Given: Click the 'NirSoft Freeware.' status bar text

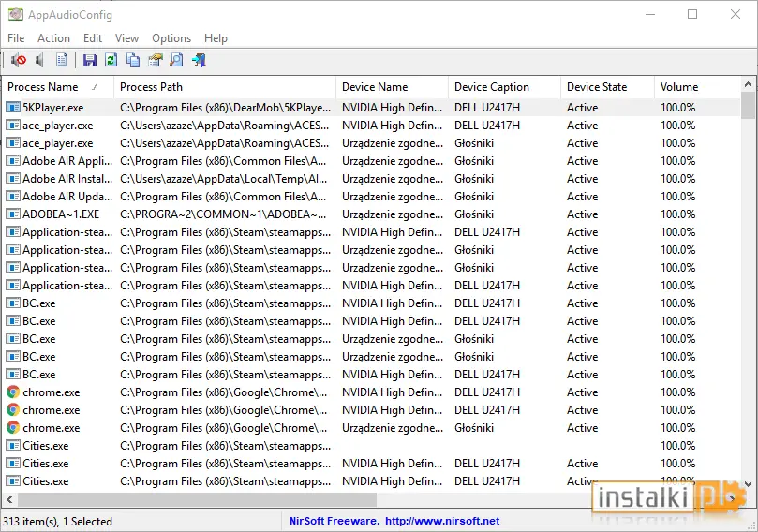Looking at the screenshot, I should (x=334, y=521).
